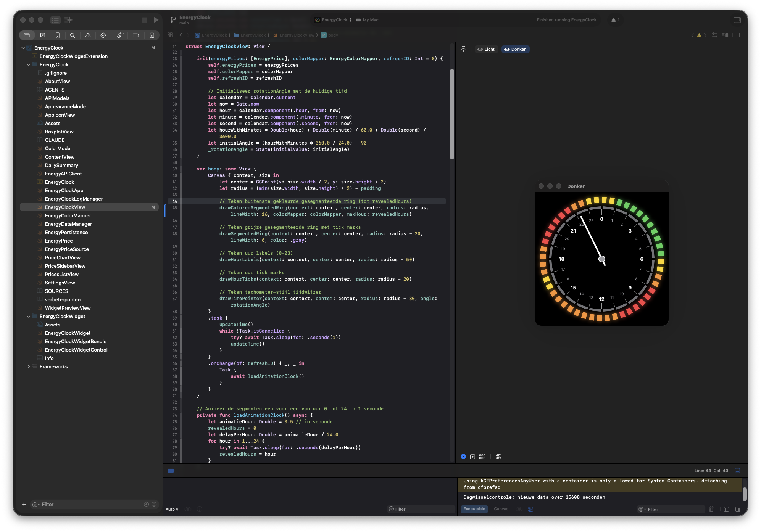Viewport: 761px width, 532px height.
Task: Open the Find navigator
Action: pos(73,35)
